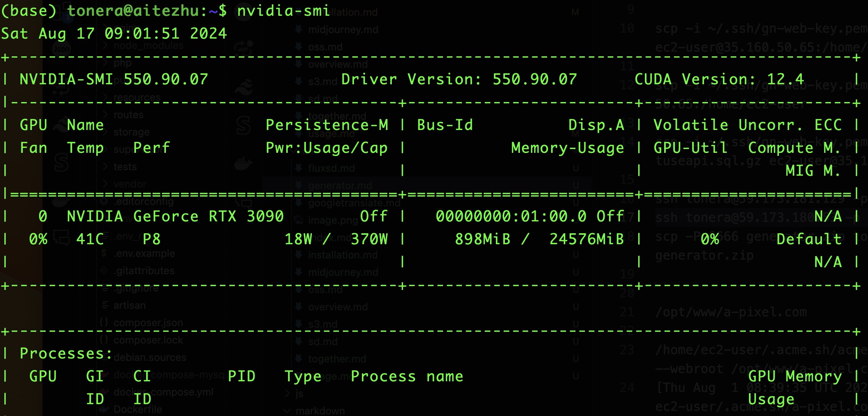Click /opt/www/a-pixel.com line in background editor
The image size is (868, 416).
click(731, 312)
